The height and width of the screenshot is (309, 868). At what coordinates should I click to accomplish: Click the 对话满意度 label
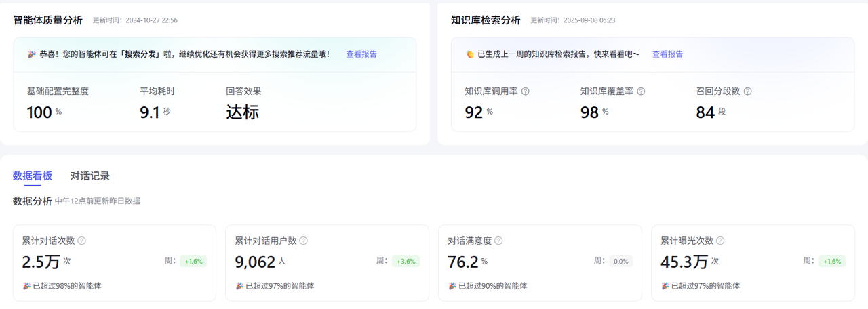click(470, 241)
